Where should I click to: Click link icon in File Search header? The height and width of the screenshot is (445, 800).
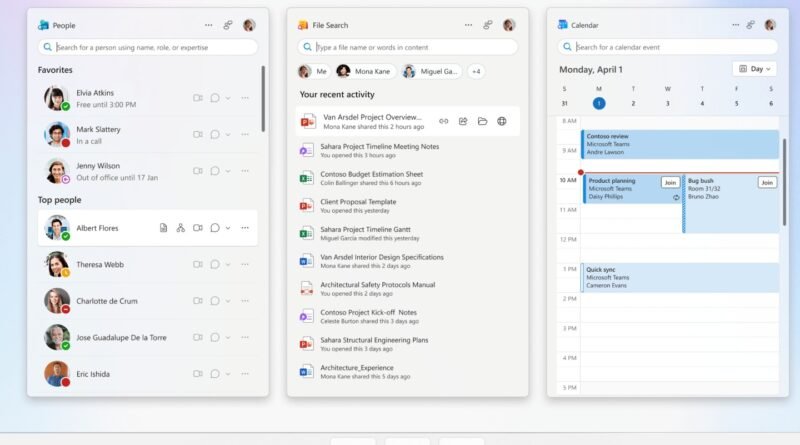pyautogui.click(x=488, y=25)
